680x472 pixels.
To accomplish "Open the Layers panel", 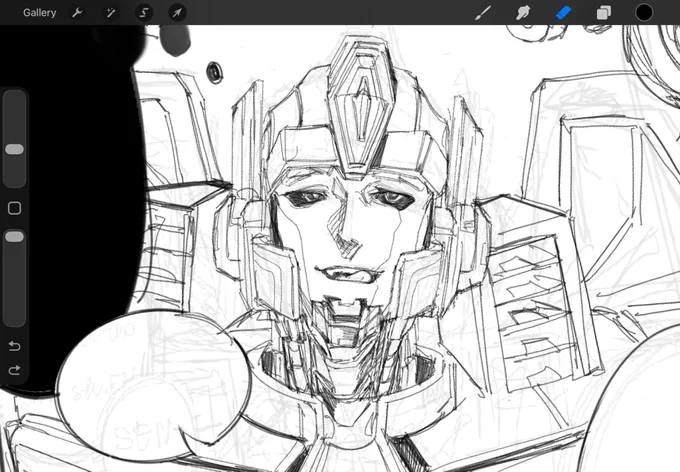I will pyautogui.click(x=604, y=13).
